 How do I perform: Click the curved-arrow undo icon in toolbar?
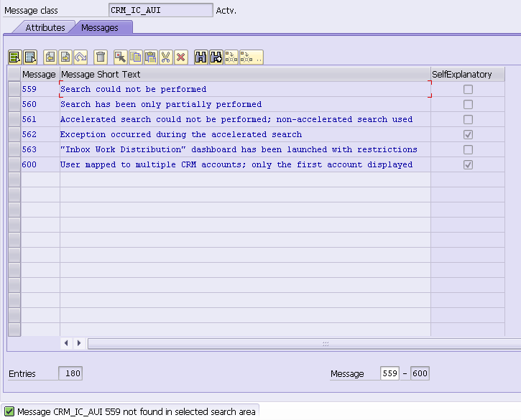tap(80, 57)
